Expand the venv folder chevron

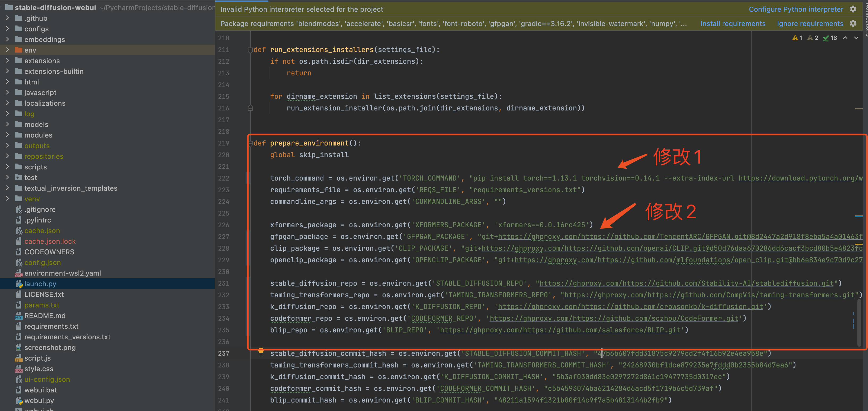[7, 199]
